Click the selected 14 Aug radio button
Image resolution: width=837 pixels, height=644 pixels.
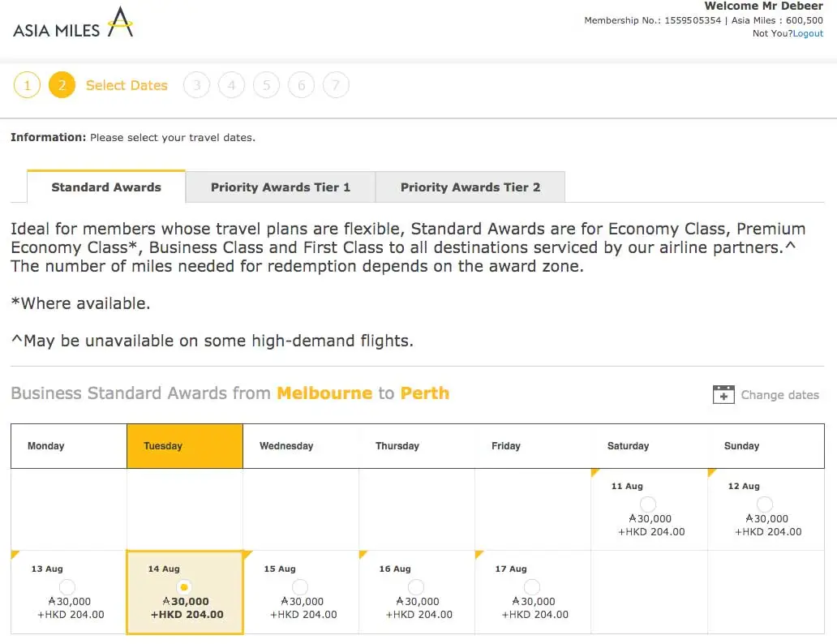(184, 587)
